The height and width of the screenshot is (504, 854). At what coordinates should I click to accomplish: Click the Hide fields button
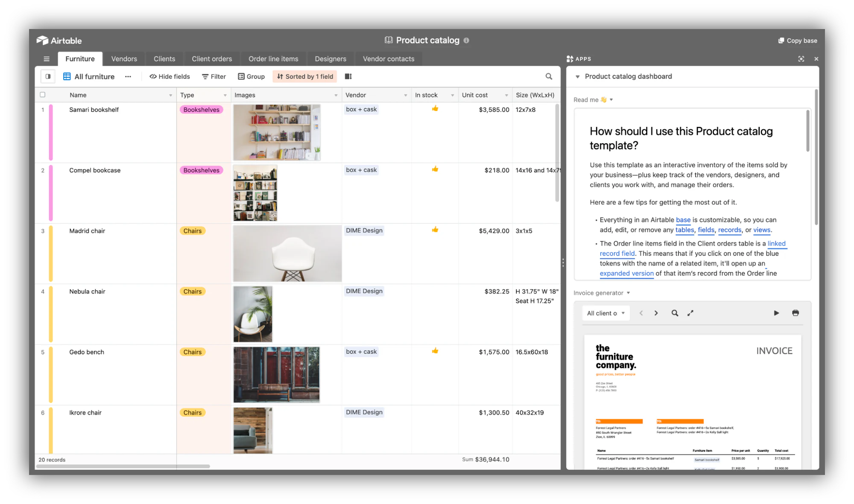tap(170, 76)
